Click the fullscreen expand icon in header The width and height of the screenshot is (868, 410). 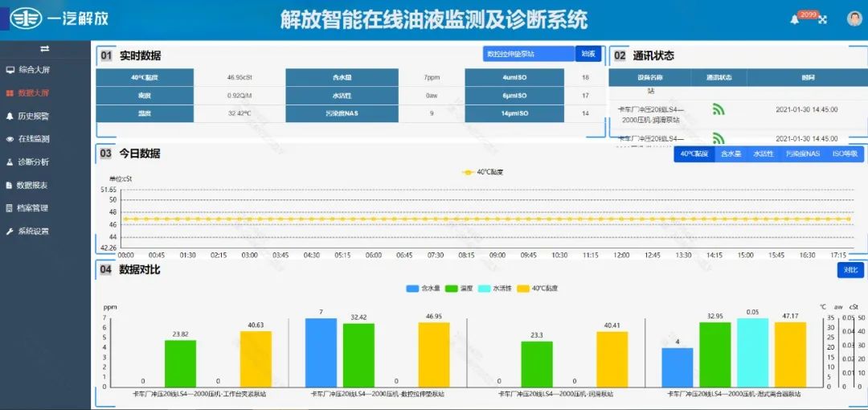pyautogui.click(x=822, y=20)
